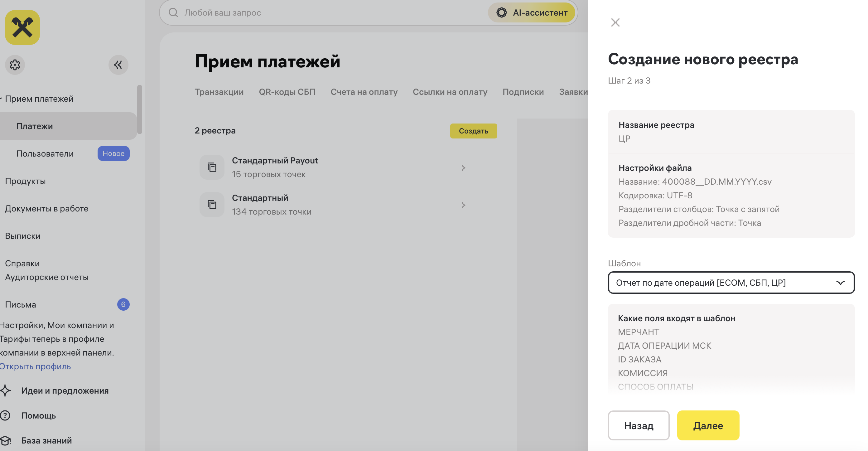This screenshot has width=868, height=451.
Task: Open the Шаблон template dropdown
Action: click(731, 283)
